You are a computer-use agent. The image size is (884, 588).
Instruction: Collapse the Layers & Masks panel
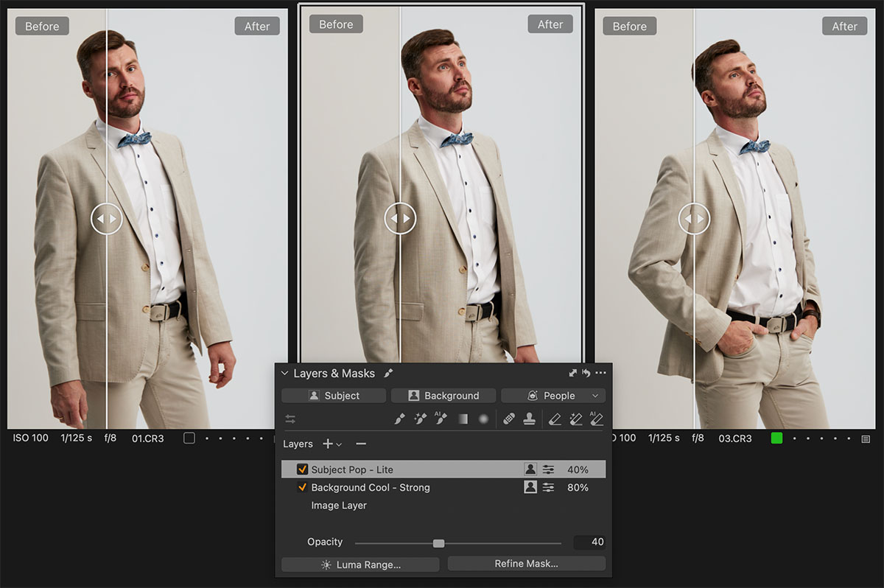click(x=284, y=374)
